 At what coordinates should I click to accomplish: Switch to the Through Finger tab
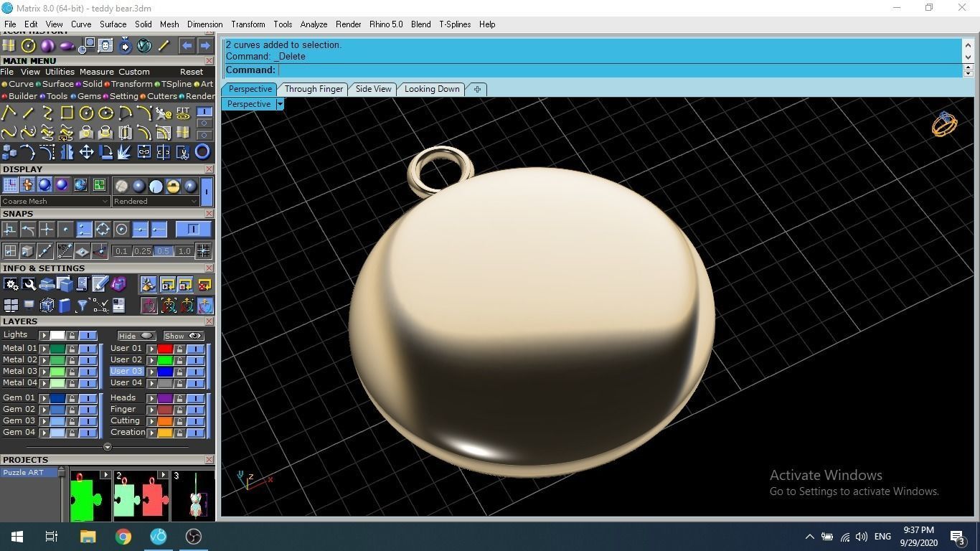click(314, 89)
